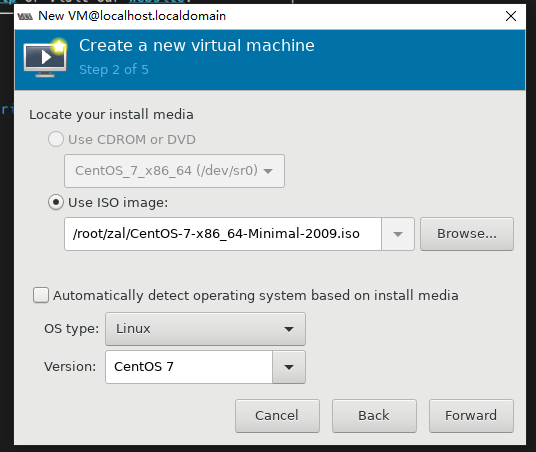536x452 pixels.
Task: Click the virt-manager logo icon in title bar
Action: point(25,16)
